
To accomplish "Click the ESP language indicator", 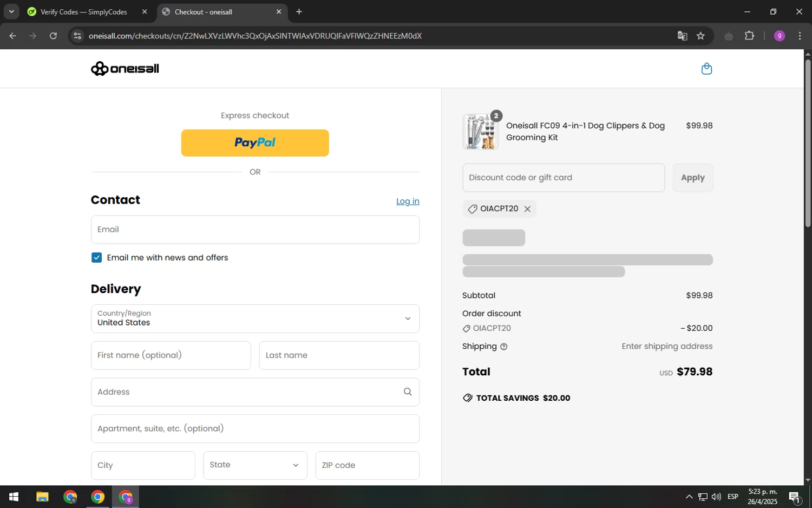I will (x=733, y=497).
